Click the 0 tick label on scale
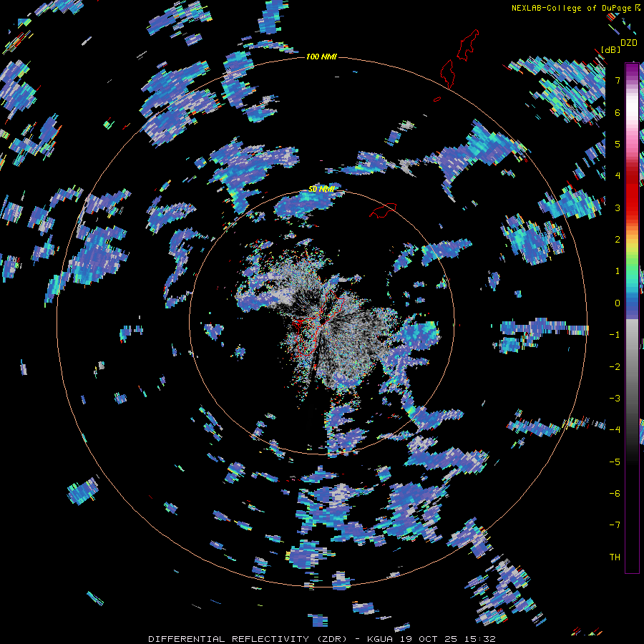Viewport: 644px width, 644px height. pyautogui.click(x=618, y=303)
